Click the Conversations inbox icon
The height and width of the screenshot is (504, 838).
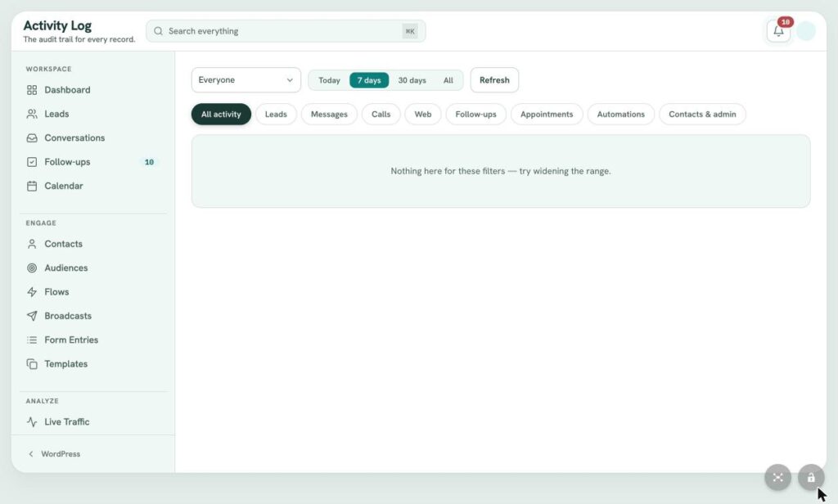click(32, 138)
